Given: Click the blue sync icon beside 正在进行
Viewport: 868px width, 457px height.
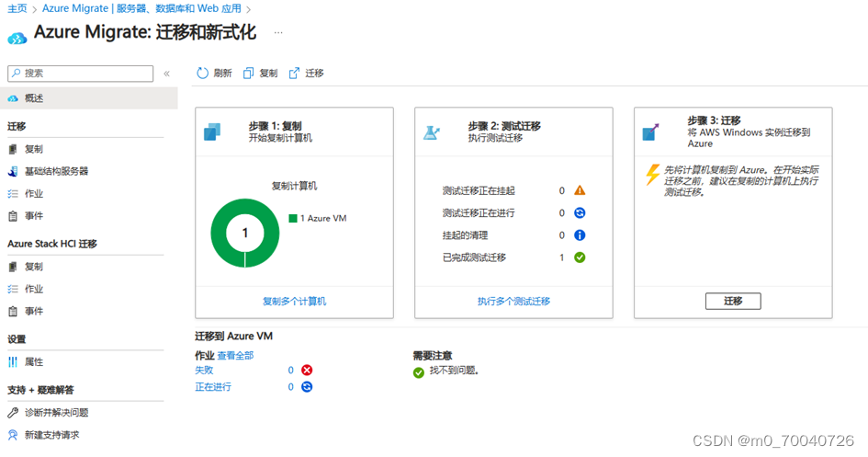Looking at the screenshot, I should point(307,387).
